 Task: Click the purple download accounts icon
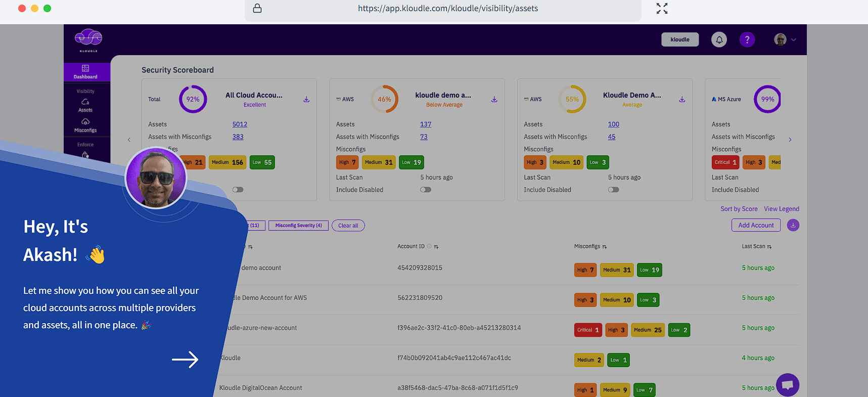click(x=793, y=225)
